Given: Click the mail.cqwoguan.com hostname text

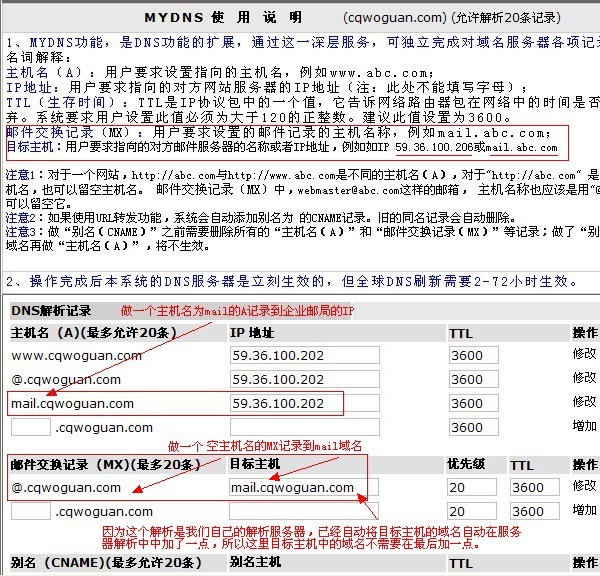Looking at the screenshot, I should pyautogui.click(x=72, y=404).
